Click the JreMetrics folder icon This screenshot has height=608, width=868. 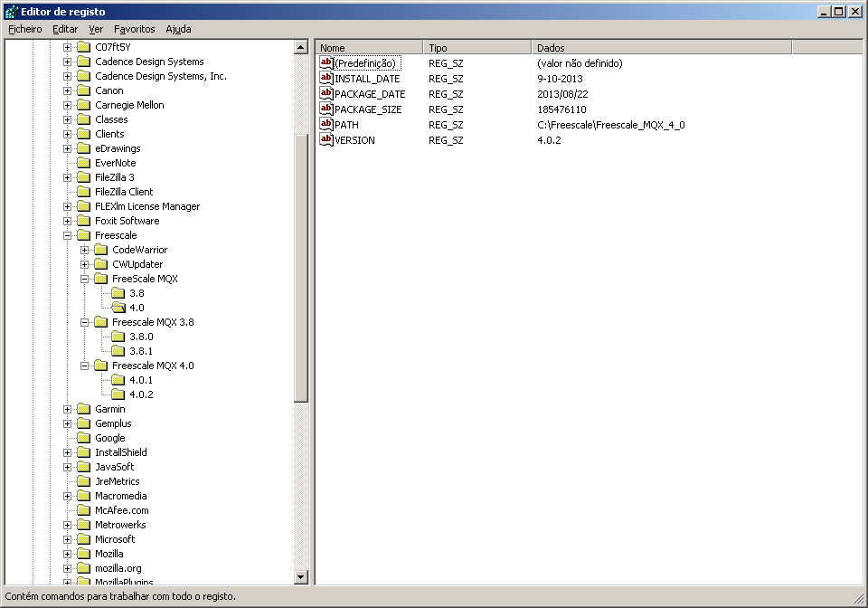click(83, 481)
